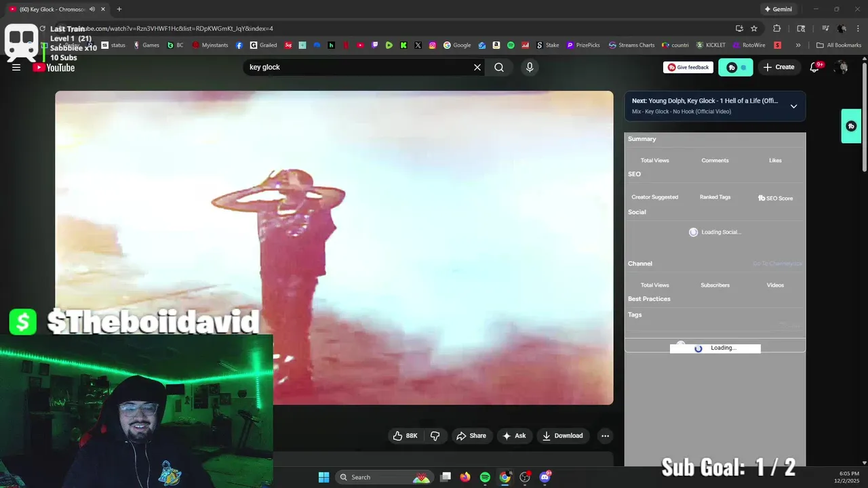Screen dimensions: 868x488
Task: Dislike the video with thumbs-down
Action: point(435,436)
